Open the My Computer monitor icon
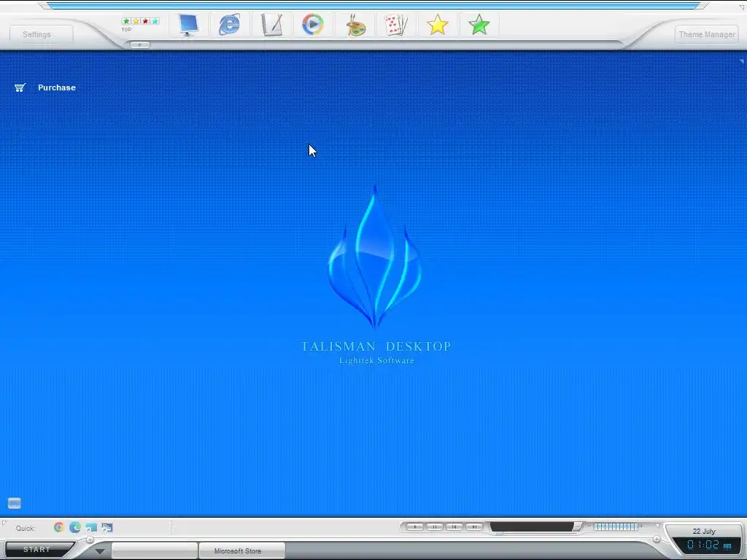The height and width of the screenshot is (560, 747). [188, 25]
